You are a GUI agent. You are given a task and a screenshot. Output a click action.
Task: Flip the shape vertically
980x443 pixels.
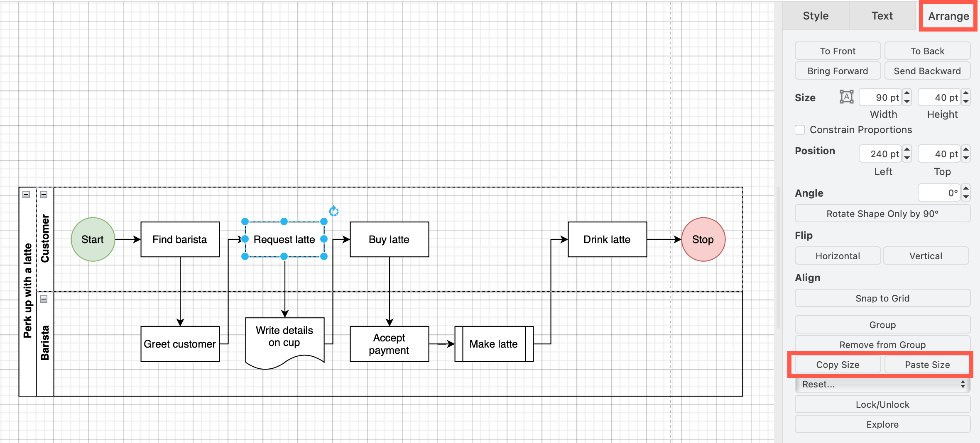(x=926, y=256)
